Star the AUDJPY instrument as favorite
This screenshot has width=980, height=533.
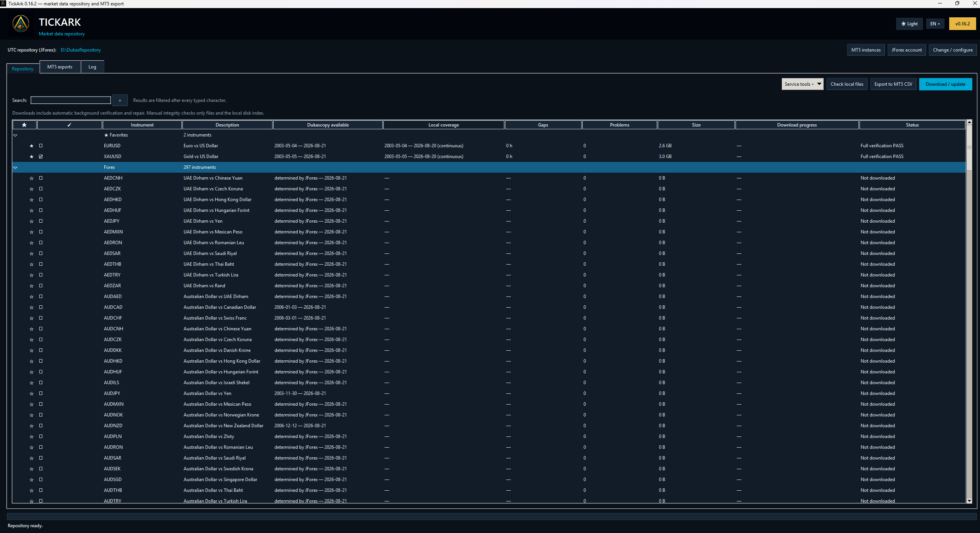click(x=32, y=393)
